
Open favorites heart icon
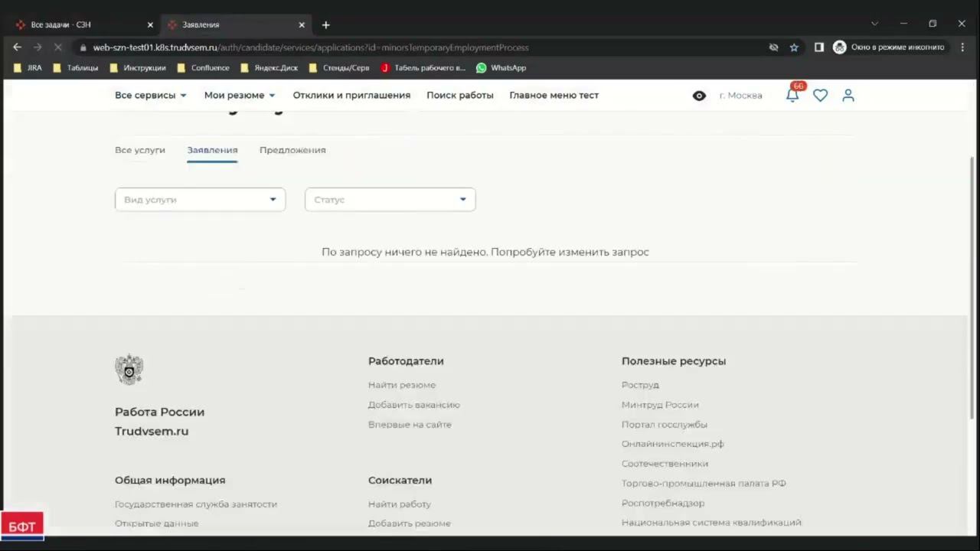pyautogui.click(x=820, y=96)
